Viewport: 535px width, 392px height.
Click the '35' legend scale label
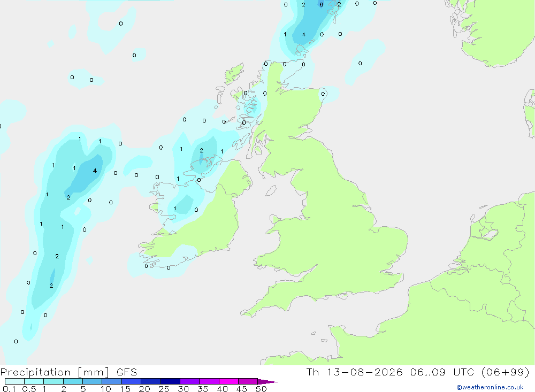tap(203, 389)
